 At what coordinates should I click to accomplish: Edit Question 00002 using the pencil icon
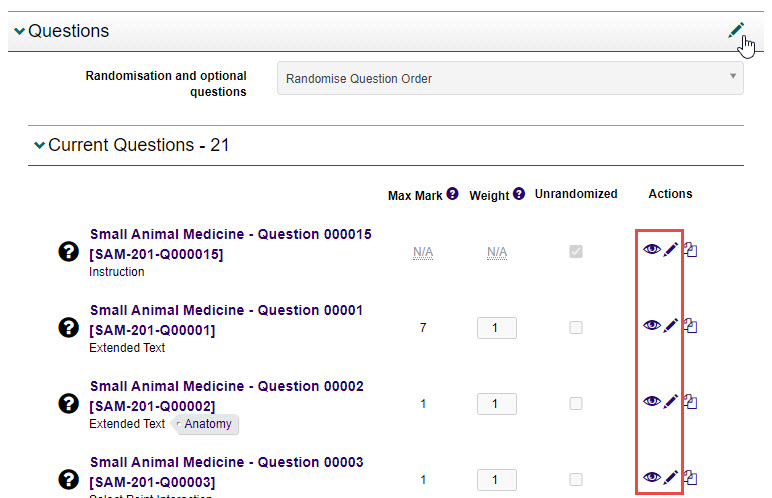pos(671,401)
